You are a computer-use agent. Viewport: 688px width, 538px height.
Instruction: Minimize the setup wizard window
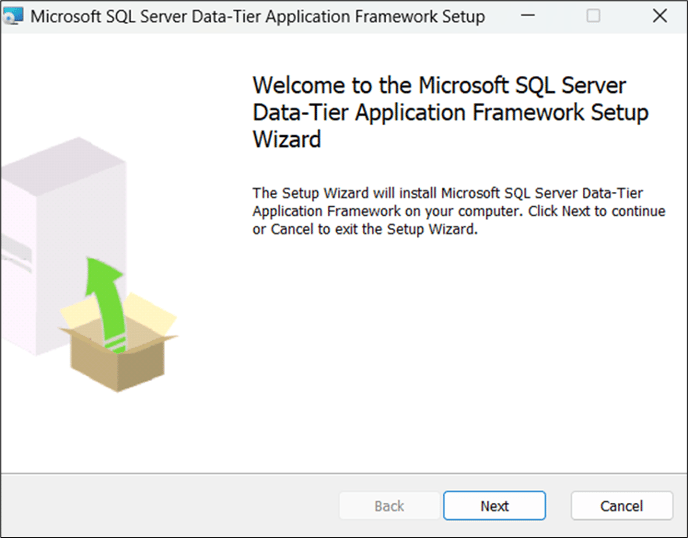pos(529,17)
